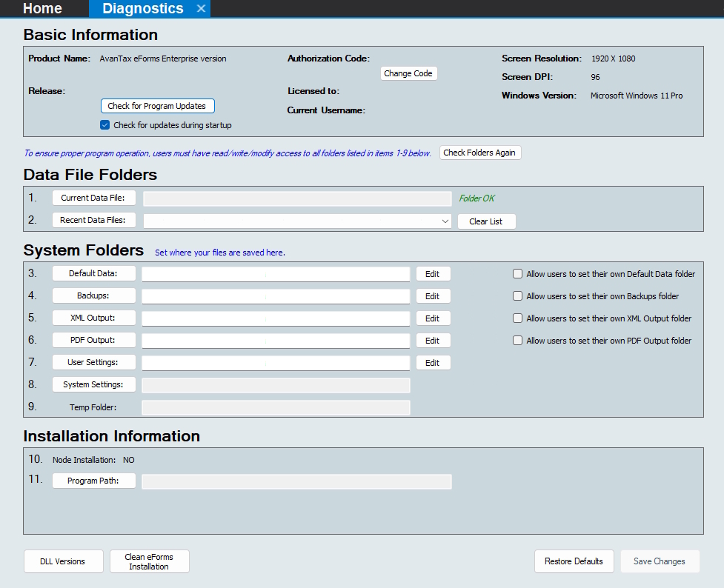Disable Check for updates during startup
This screenshot has height=588, width=724.
click(x=105, y=125)
